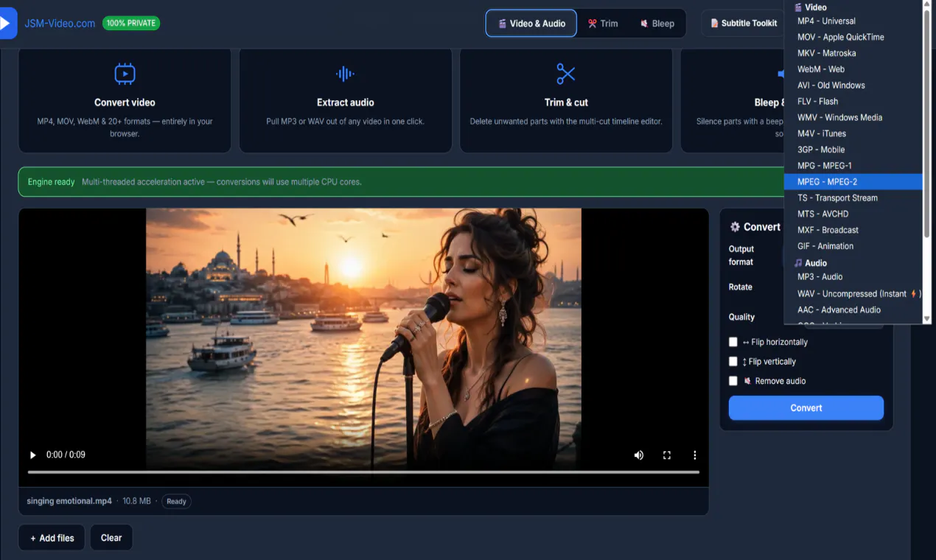Switch to the Video & Audio tab
This screenshot has width=936, height=560.
point(531,24)
